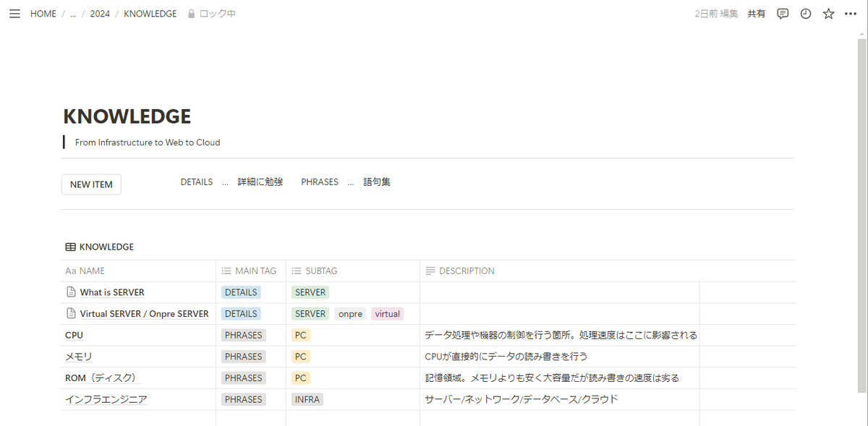Click the From Infrastructure to Web to Cloud quote

[x=148, y=142]
